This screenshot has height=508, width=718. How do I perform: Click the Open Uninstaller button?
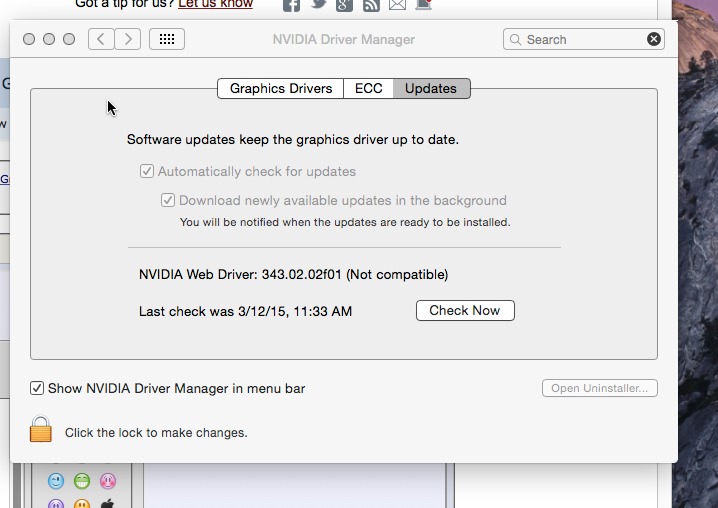pos(600,388)
